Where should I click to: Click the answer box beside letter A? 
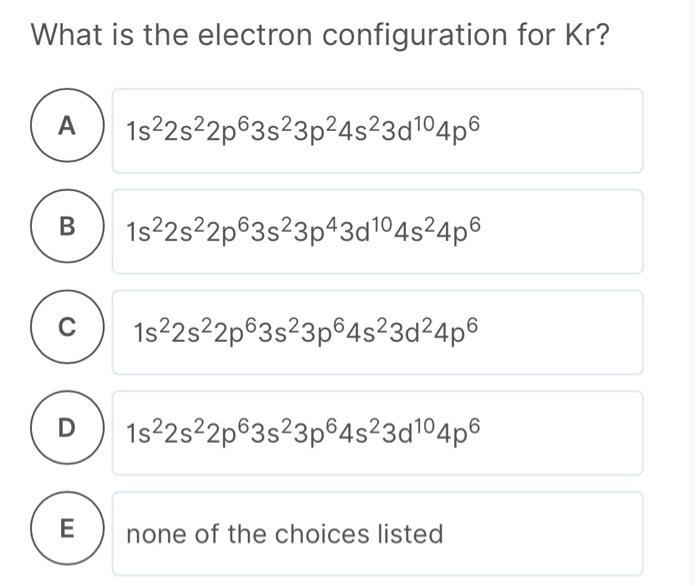click(377, 130)
